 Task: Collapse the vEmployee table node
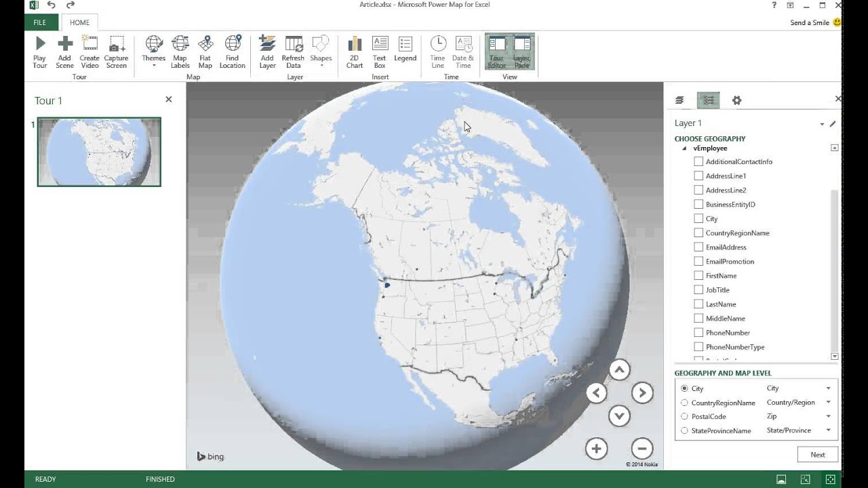pos(684,148)
